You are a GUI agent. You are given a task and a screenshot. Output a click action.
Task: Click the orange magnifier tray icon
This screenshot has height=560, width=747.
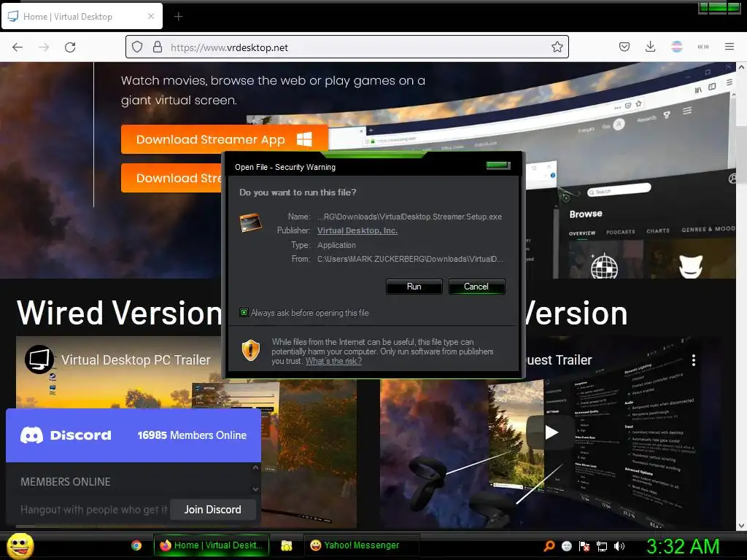[x=549, y=546]
